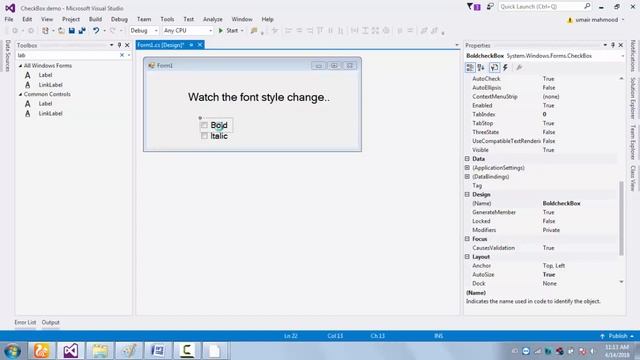
Task: Select the label 'Watch the font style change..'
Action: tap(259, 98)
